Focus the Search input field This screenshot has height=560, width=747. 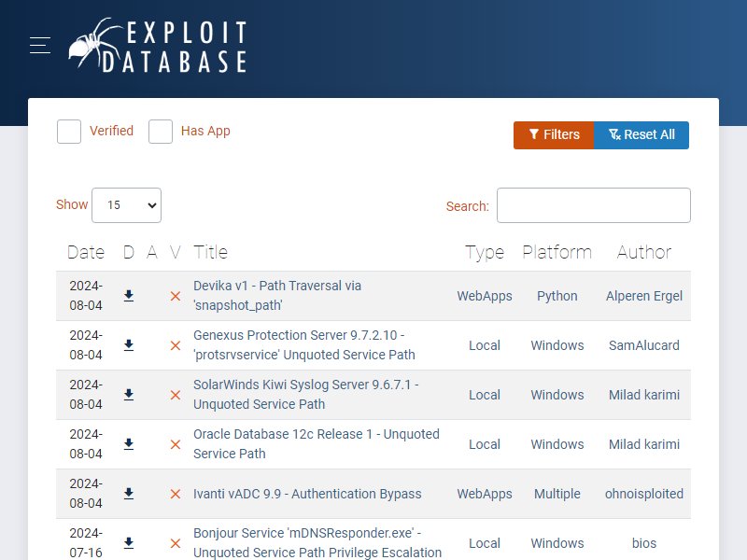594,205
